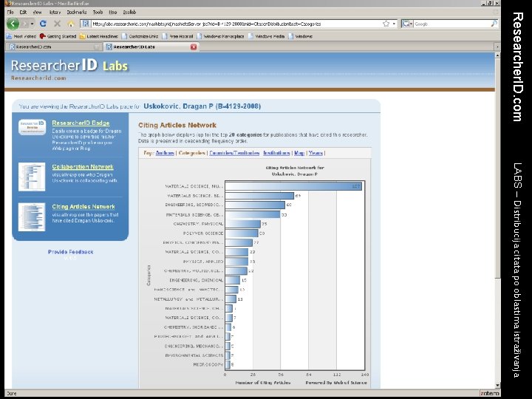The image size is (532, 399).
Task: Open the Getting Started bookmark
Action: (58, 36)
